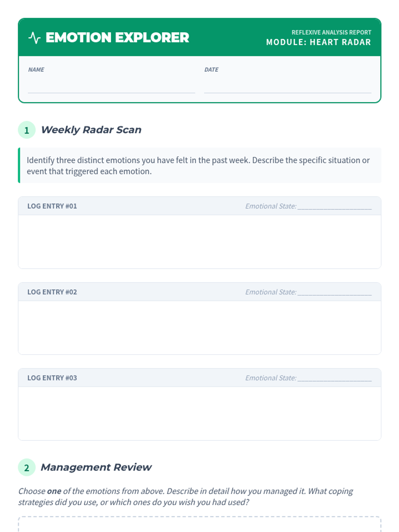Select Emotional State blank for Log Entry #02
399x532 pixels.
334,292
